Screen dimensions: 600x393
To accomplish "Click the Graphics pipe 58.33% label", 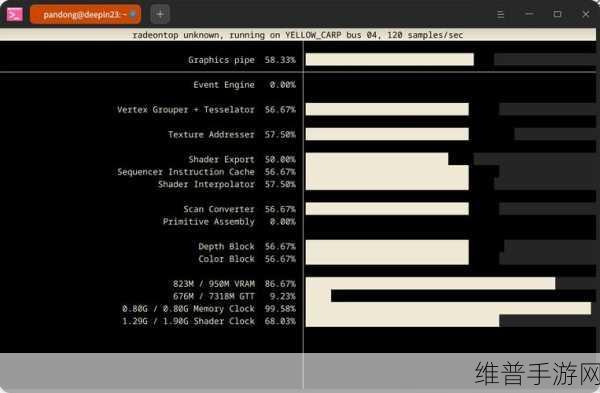I will (x=242, y=60).
